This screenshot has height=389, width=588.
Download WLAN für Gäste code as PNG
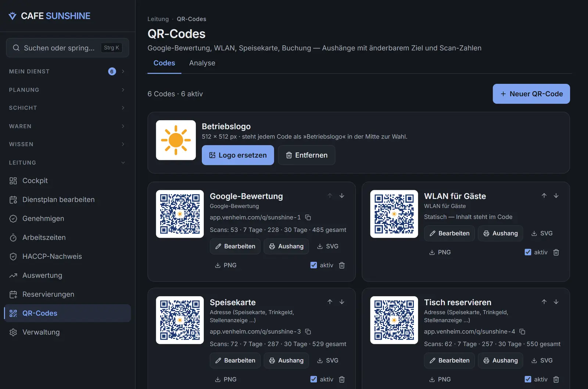pyautogui.click(x=440, y=252)
